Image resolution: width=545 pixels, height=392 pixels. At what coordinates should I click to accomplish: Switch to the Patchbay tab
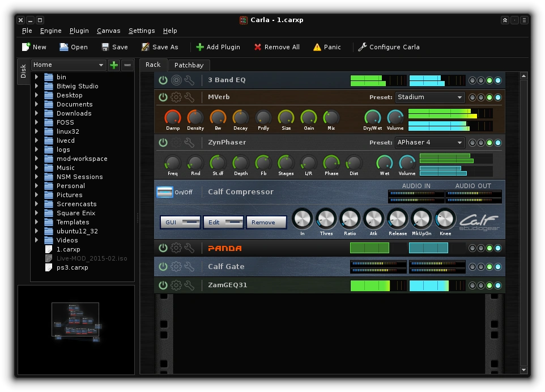(x=189, y=65)
